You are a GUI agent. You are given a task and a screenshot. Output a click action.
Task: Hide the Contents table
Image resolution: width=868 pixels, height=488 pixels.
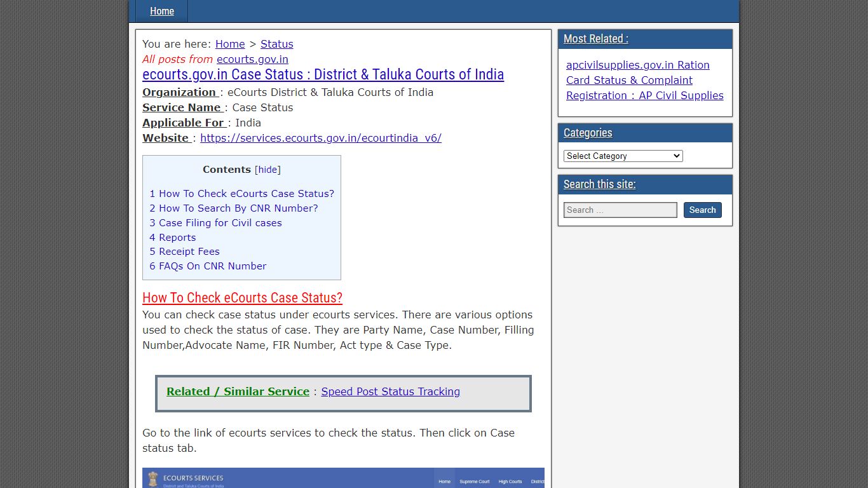coord(268,170)
